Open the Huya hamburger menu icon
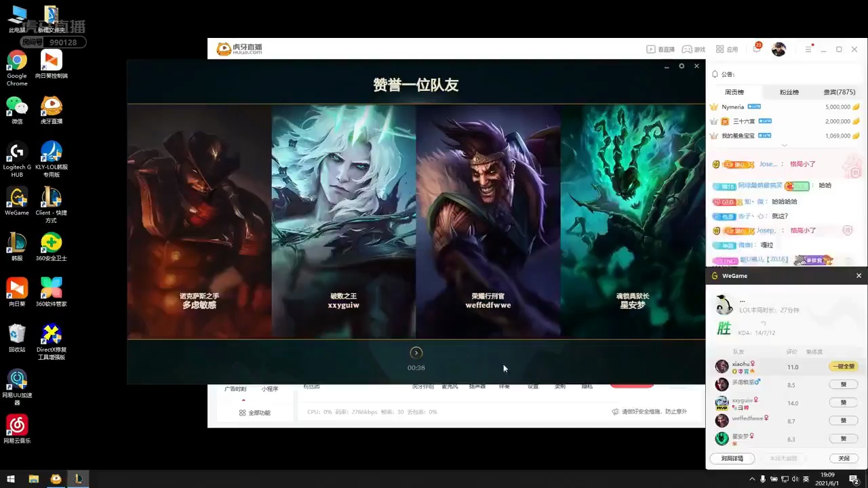The width and height of the screenshot is (868, 488). 808,49
